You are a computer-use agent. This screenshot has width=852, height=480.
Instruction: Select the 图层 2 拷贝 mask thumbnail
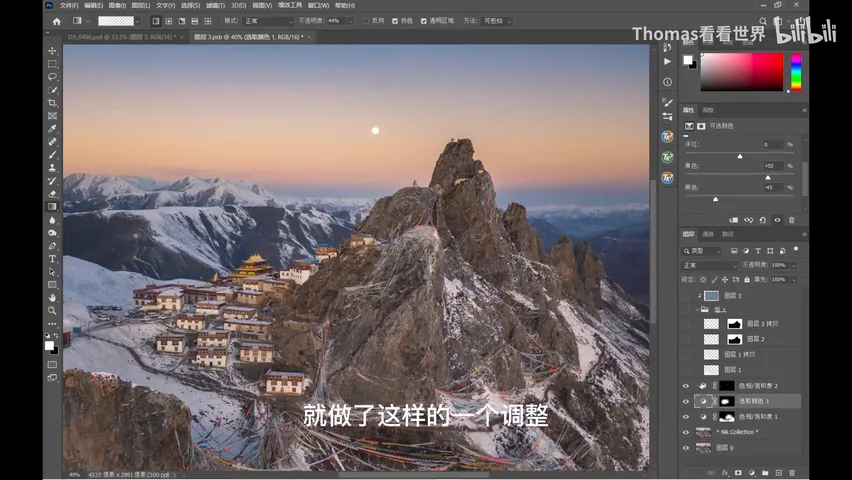pos(735,324)
